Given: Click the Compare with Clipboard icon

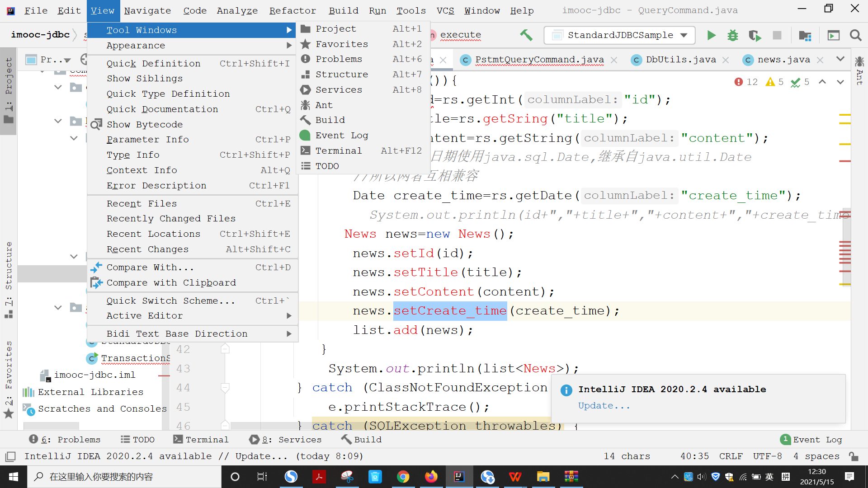Looking at the screenshot, I should 96,283.
